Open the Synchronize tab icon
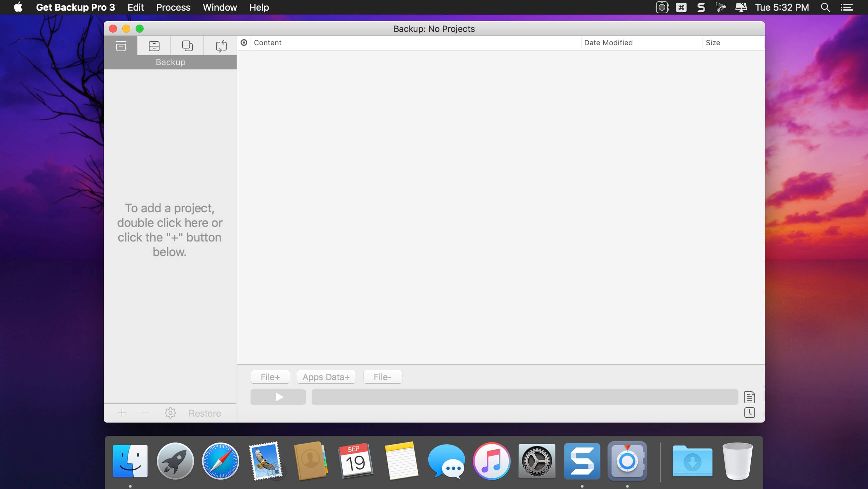868x489 pixels. 221,46
